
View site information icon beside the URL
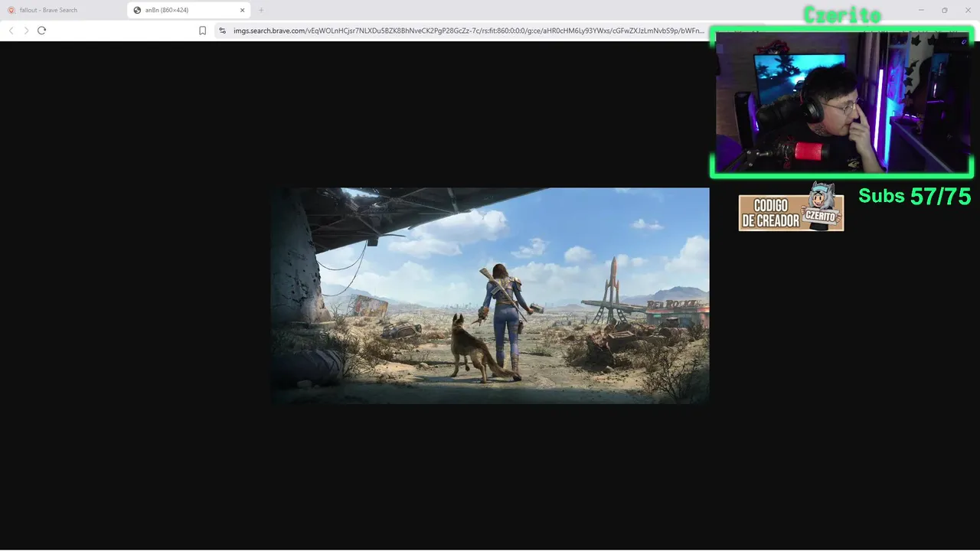(222, 31)
